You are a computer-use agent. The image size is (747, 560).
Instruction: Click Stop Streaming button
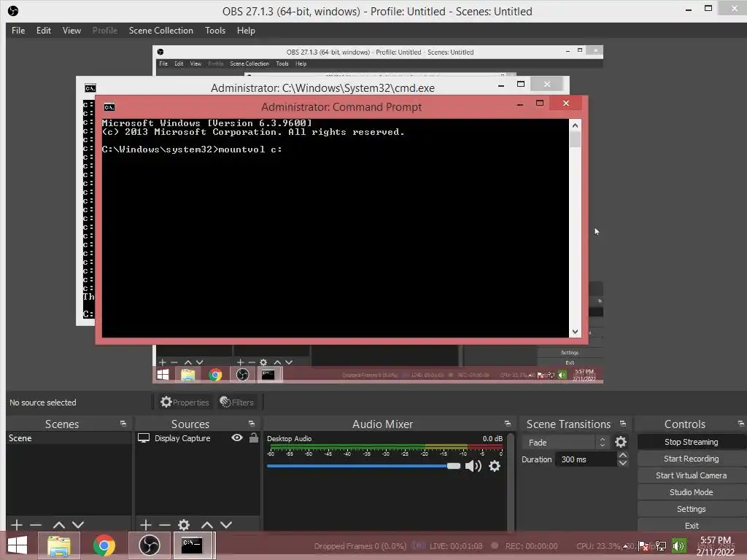[692, 442]
